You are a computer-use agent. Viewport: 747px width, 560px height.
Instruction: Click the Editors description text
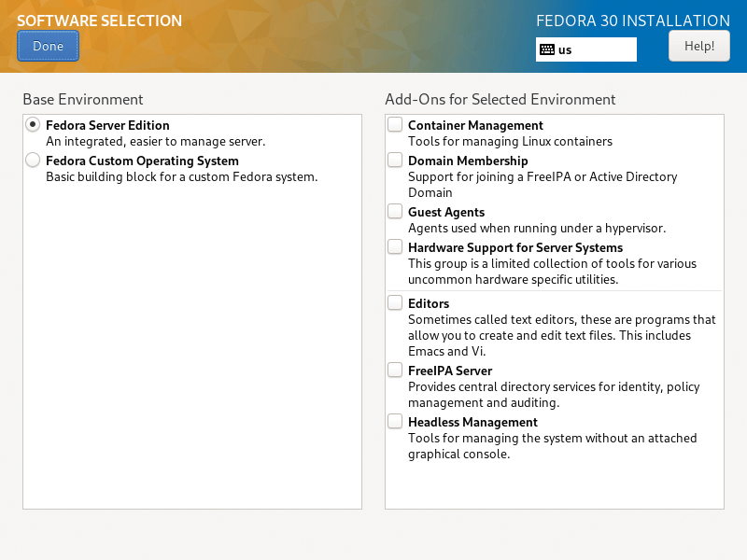tap(562, 335)
